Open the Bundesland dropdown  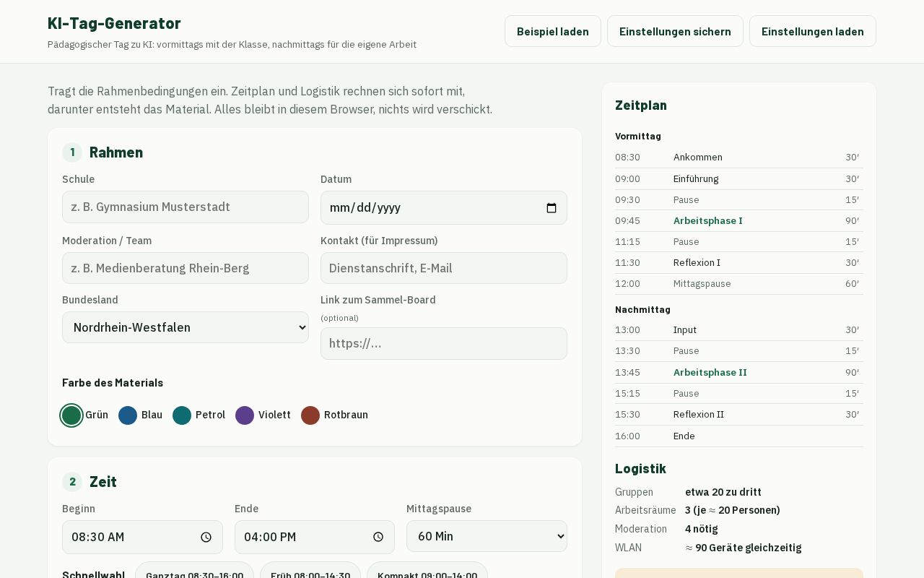[x=186, y=327]
